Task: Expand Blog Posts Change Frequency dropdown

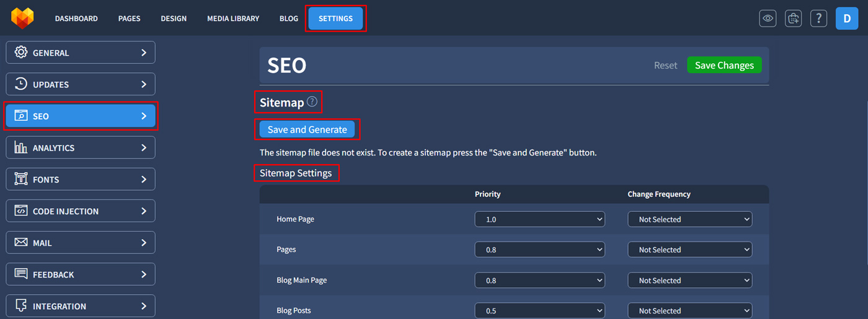Action: click(689, 310)
